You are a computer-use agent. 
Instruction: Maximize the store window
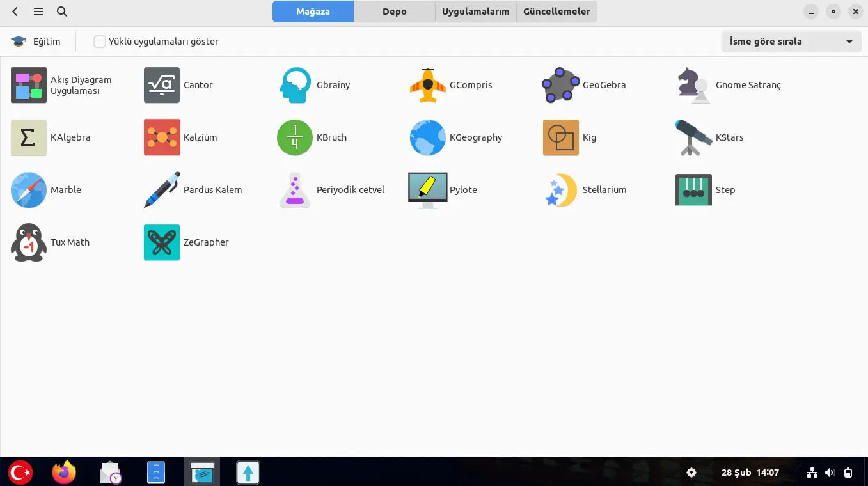[833, 12]
